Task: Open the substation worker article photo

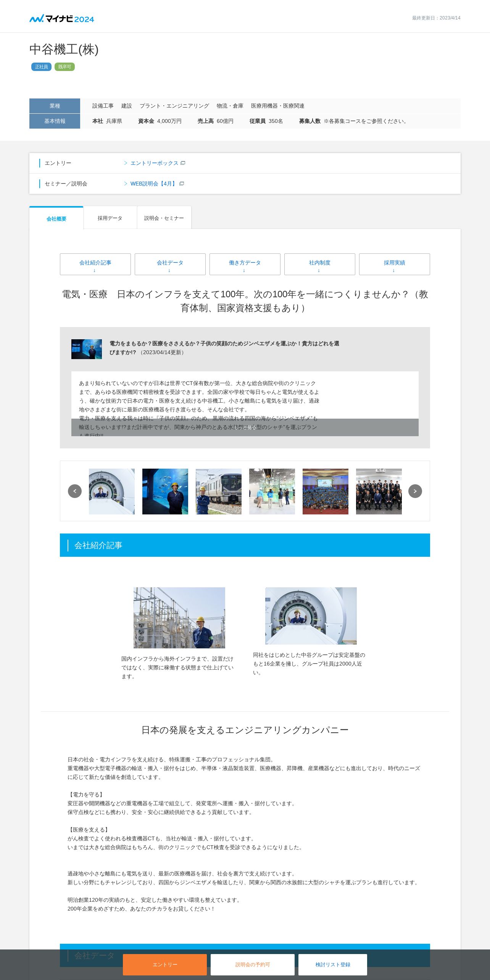Action: tap(179, 618)
